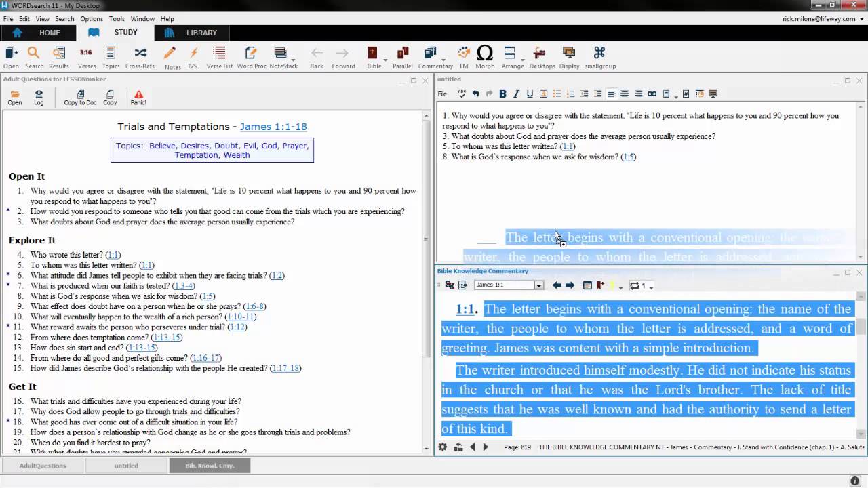Image resolution: width=868 pixels, height=488 pixels.
Task: Open the Verse List tool
Action: 219,58
